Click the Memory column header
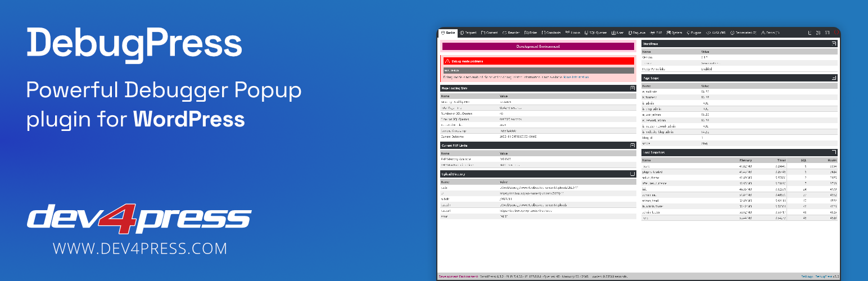Screen dimensions: 868x281 745,160
